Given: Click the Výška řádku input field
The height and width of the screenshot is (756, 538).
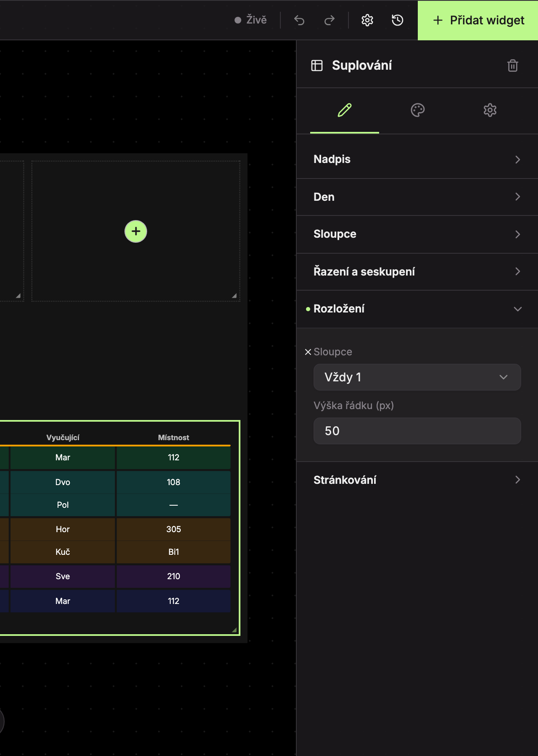Looking at the screenshot, I should pyautogui.click(x=417, y=431).
